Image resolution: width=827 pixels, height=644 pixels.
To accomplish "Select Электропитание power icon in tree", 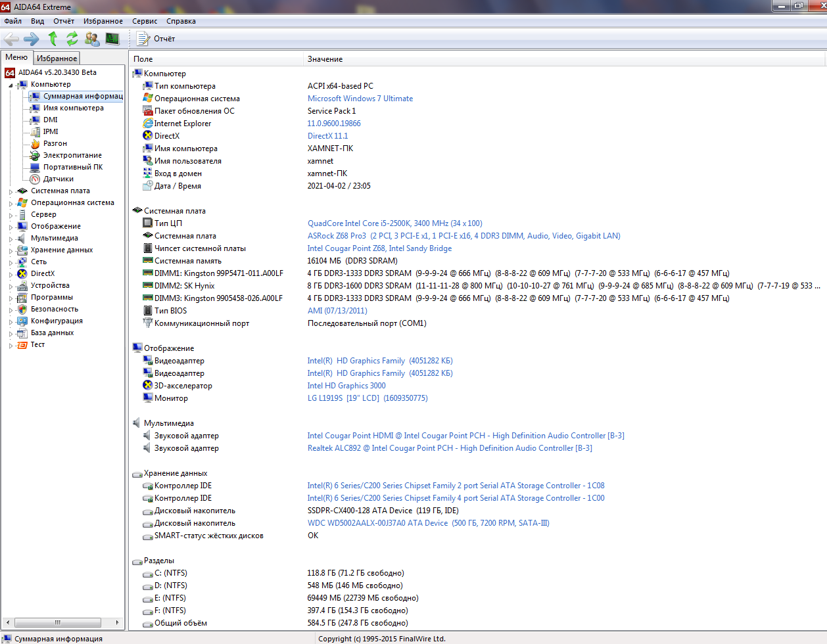I will tap(35, 155).
